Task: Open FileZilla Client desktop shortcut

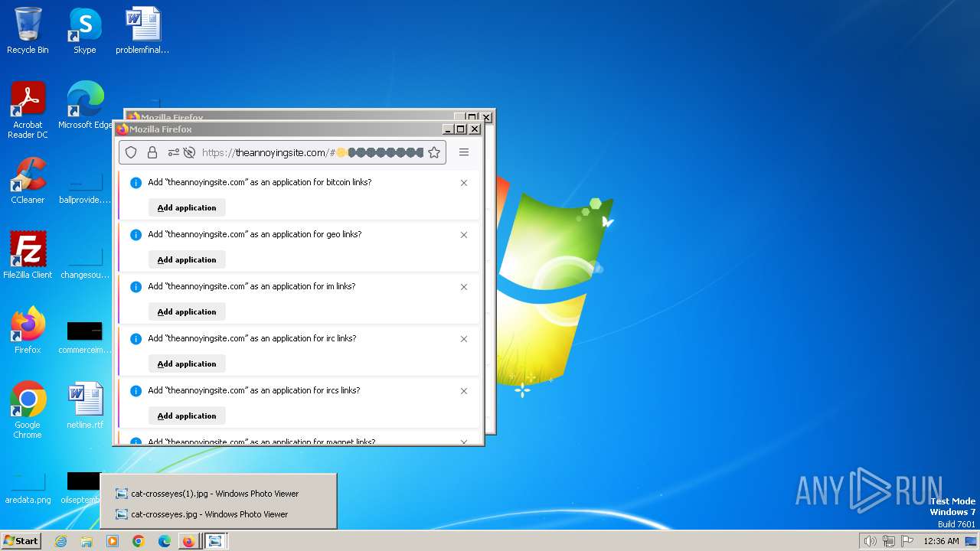Action: (x=28, y=255)
